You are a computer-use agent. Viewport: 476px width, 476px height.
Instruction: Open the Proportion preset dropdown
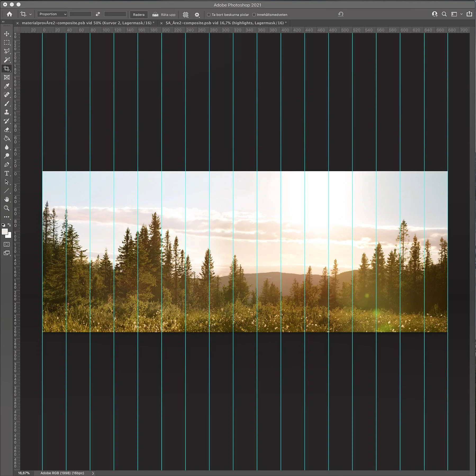52,14
